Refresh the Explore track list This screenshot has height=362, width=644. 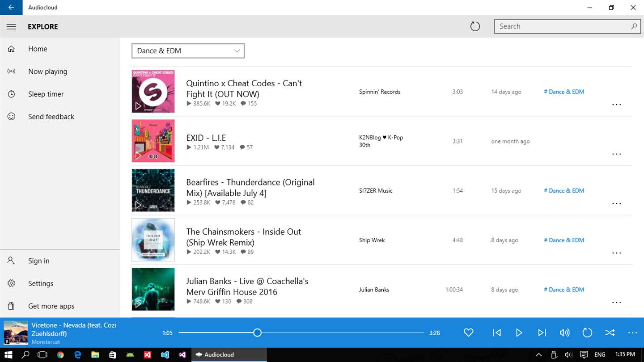point(475,26)
